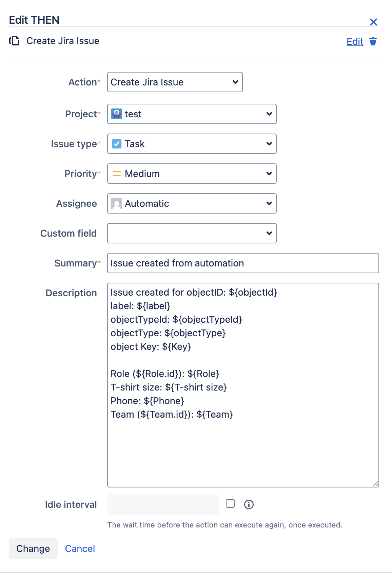
Task: Open the Priority dropdown arrow
Action: point(269,174)
